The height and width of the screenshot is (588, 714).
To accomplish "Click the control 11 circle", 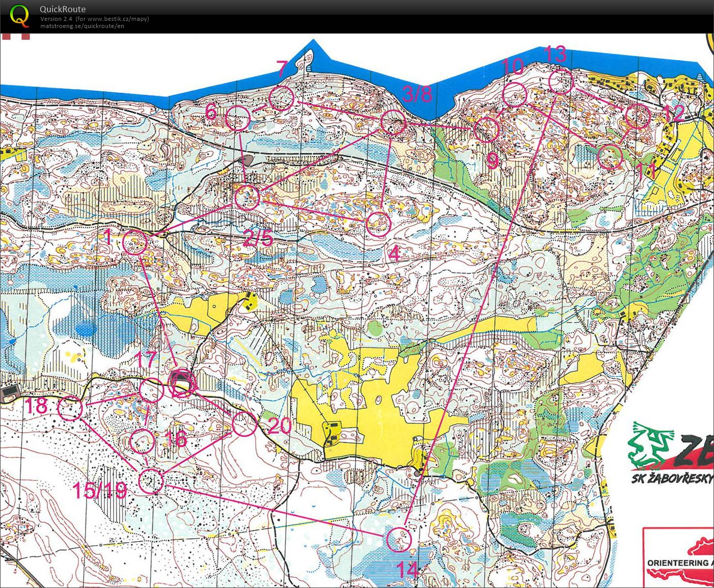I will (x=610, y=157).
